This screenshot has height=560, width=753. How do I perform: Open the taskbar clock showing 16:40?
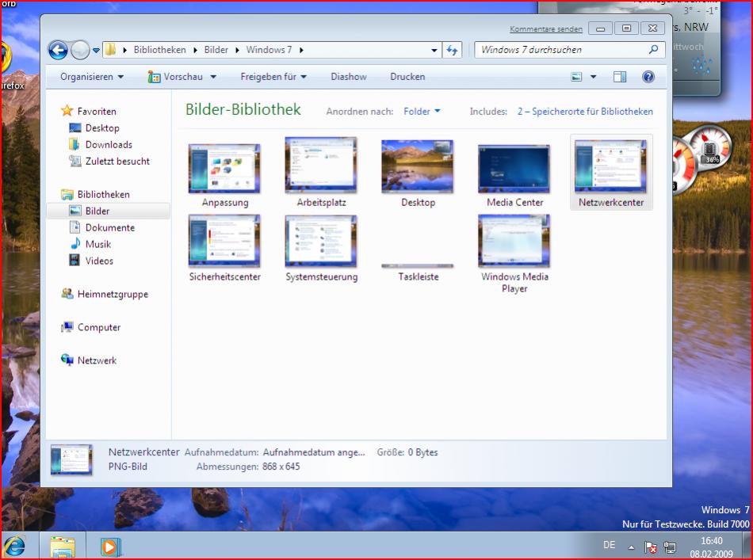click(711, 547)
